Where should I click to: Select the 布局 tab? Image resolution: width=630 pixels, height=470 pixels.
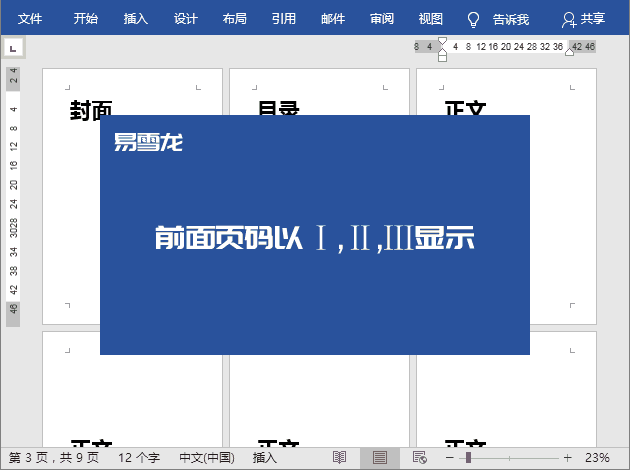coord(235,18)
